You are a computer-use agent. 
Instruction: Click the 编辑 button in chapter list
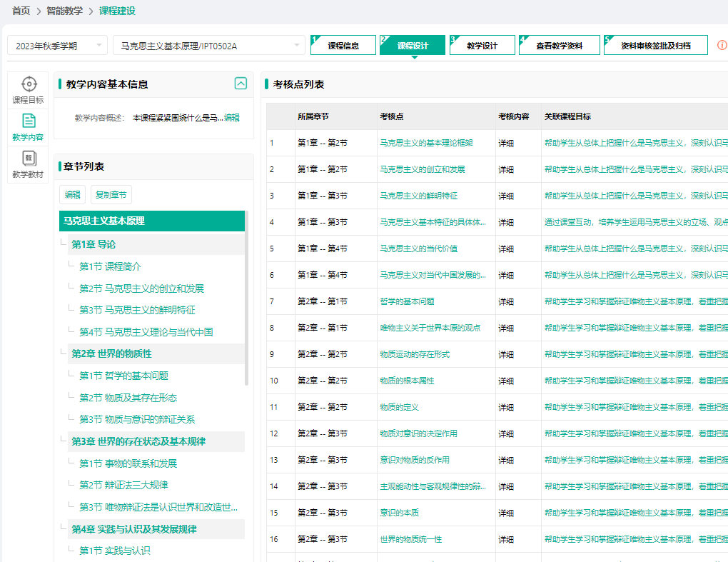73,194
